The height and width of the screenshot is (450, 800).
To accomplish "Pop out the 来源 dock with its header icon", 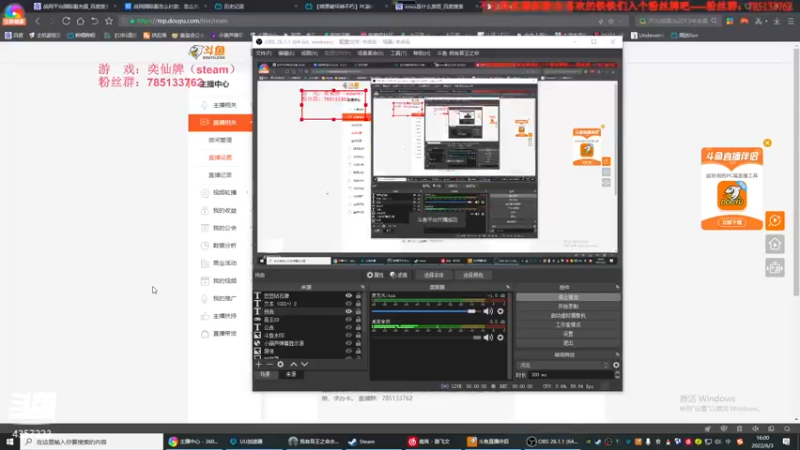I will point(363,287).
